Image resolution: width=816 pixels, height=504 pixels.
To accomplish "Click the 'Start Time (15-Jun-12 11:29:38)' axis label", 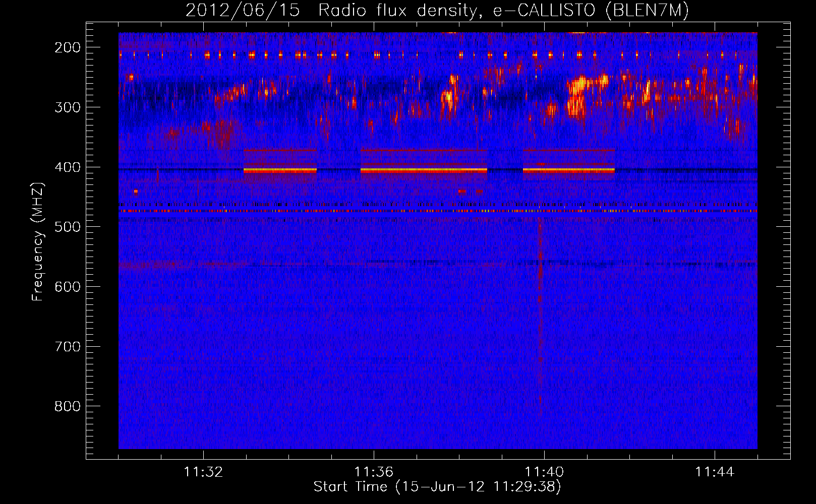I will (x=437, y=487).
